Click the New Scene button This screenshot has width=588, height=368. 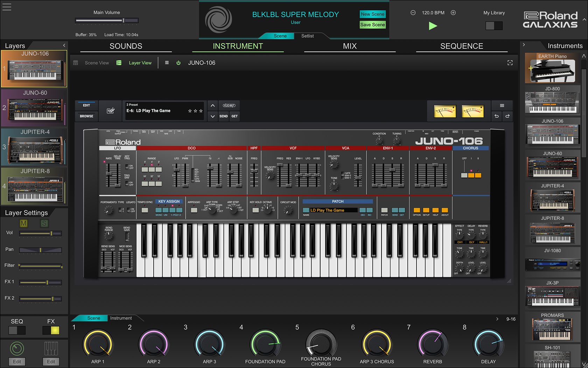pyautogui.click(x=373, y=14)
